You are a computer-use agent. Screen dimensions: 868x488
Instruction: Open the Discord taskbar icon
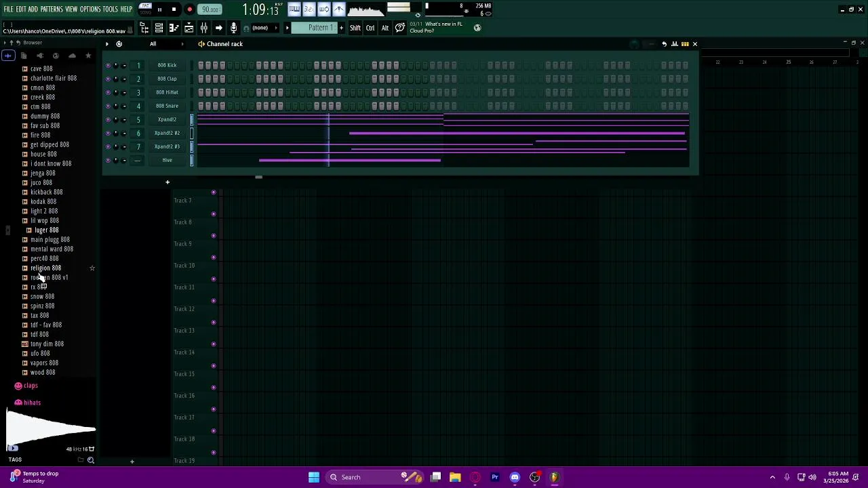pos(515,477)
